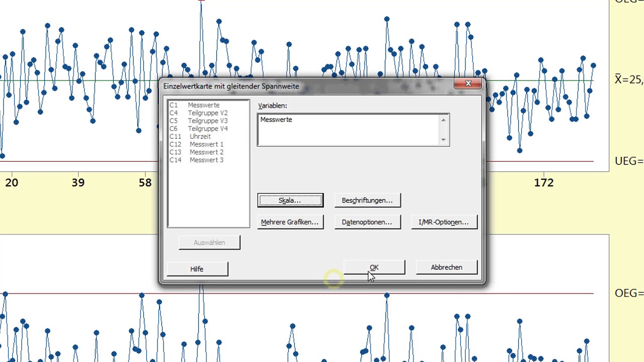Viewport: 644px width, 362px height.
Task: Click into the Variablen input field
Action: (353, 130)
